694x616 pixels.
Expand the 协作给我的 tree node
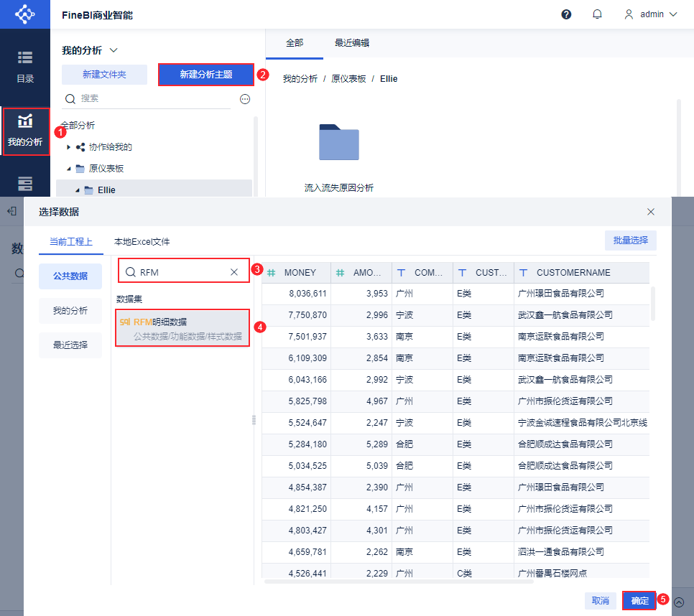click(x=68, y=147)
